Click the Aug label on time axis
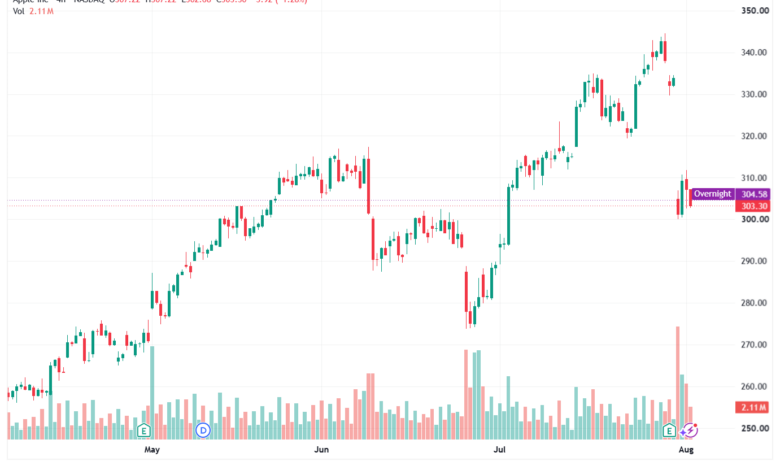This screenshot has height=470, width=780. [x=686, y=450]
